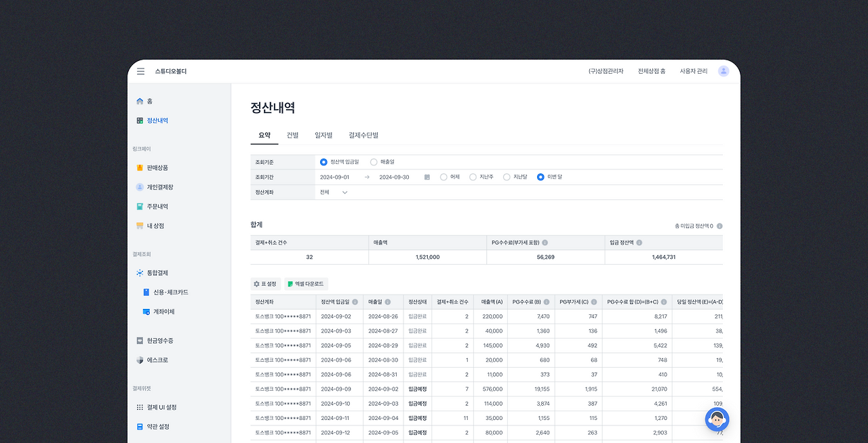The width and height of the screenshot is (868, 443).
Task: Open the hamburger menu next to 스튜디오볼디
Action: point(140,71)
